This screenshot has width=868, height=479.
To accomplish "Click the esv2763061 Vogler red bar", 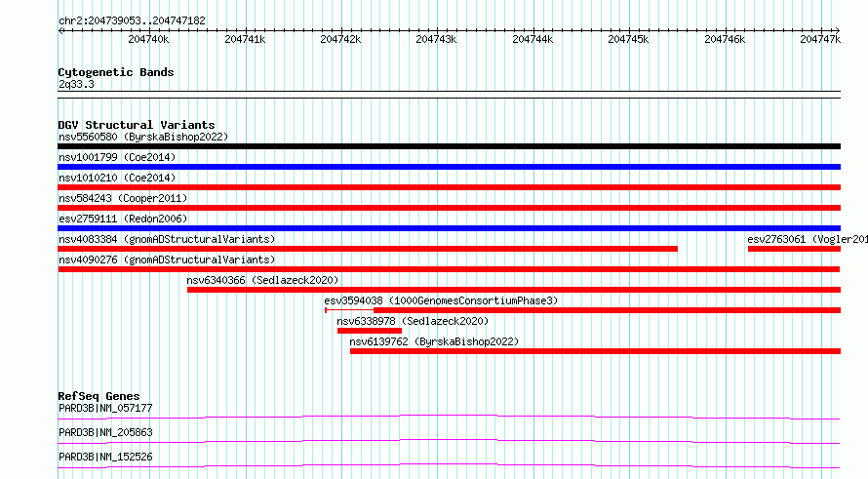I will (794, 249).
